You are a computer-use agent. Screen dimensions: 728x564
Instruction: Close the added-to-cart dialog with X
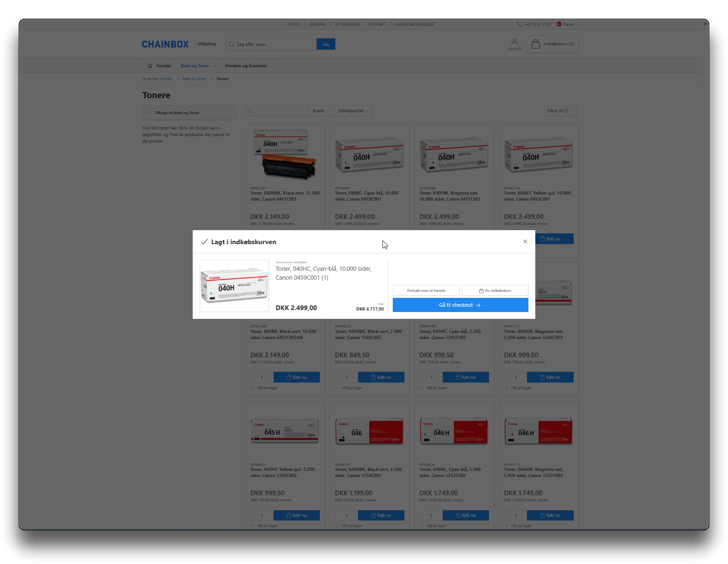coord(525,242)
